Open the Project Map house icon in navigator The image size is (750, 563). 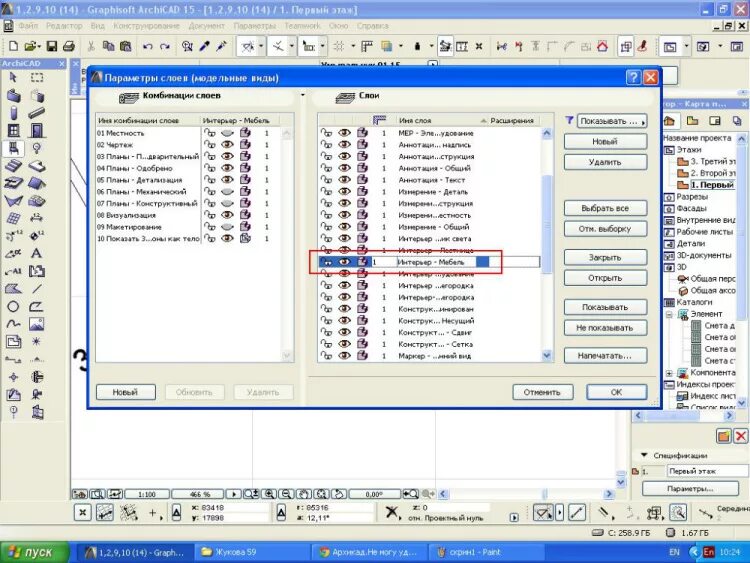(x=670, y=121)
